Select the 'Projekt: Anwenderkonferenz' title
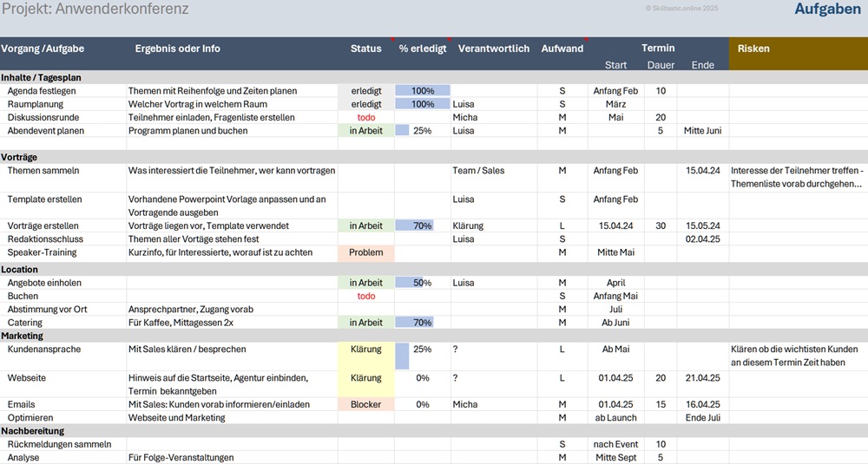Screen dimensions: 868x464 (x=95, y=9)
